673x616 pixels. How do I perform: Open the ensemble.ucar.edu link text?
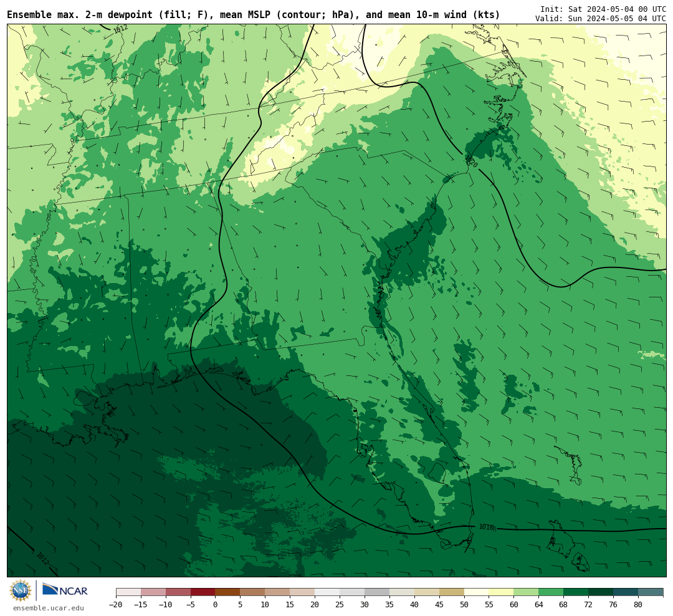(x=49, y=608)
